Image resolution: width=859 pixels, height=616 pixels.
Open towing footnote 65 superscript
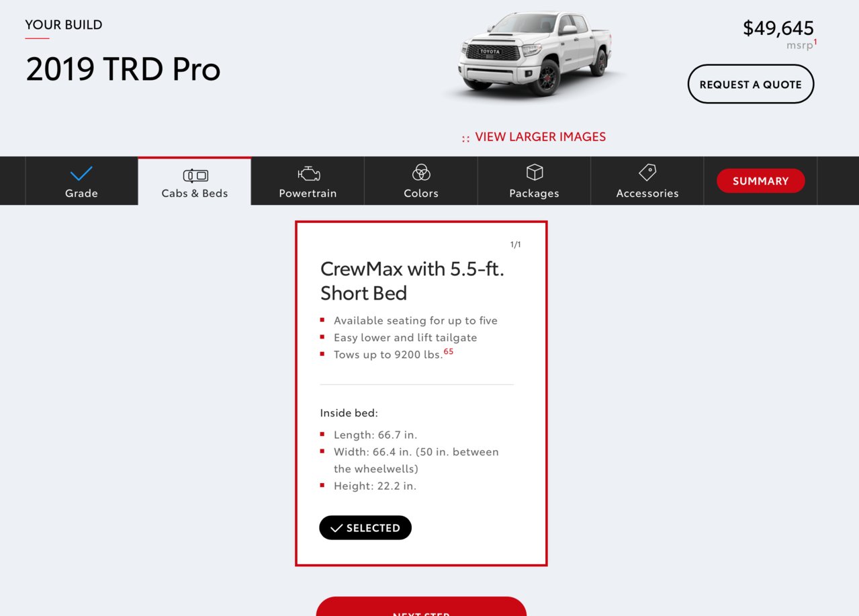449,351
